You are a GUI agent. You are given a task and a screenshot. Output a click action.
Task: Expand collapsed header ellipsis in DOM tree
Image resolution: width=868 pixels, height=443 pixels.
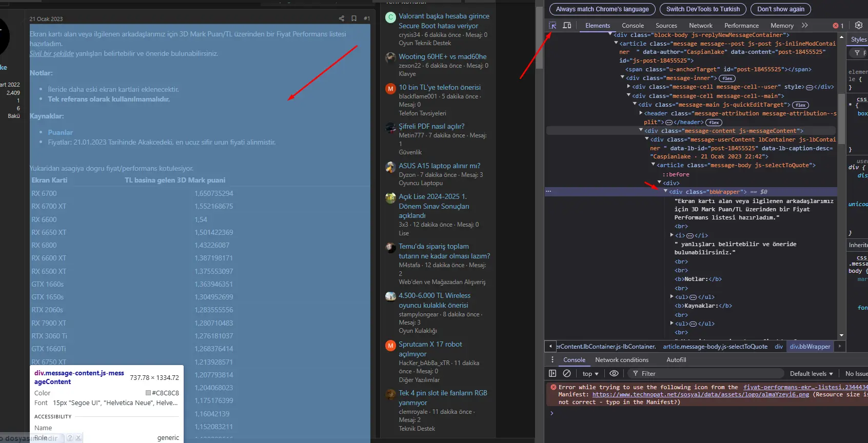[668, 123]
